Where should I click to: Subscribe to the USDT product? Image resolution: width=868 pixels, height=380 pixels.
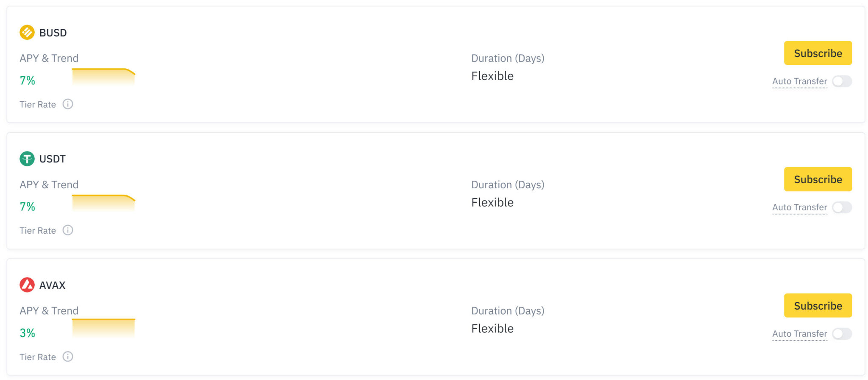(818, 179)
